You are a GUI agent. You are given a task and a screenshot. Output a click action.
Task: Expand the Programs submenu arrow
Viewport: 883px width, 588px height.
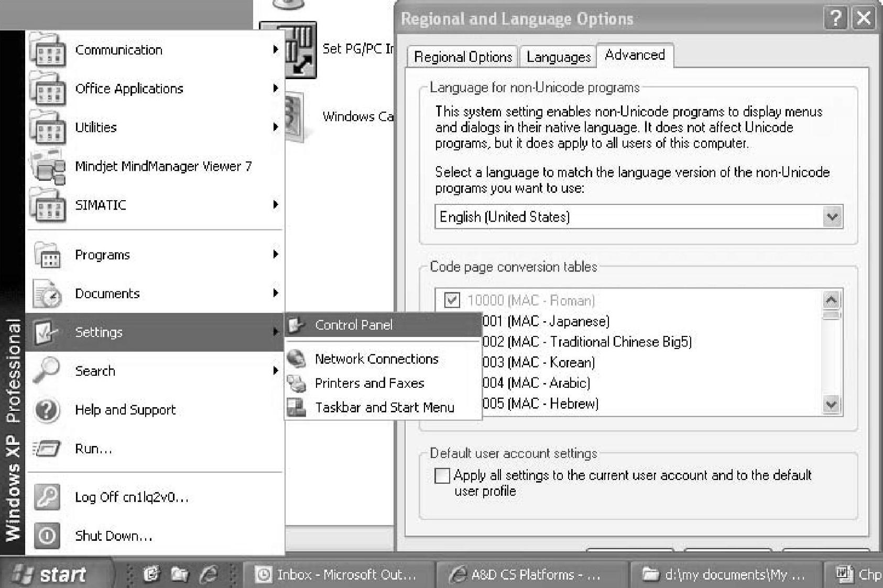coord(276,254)
